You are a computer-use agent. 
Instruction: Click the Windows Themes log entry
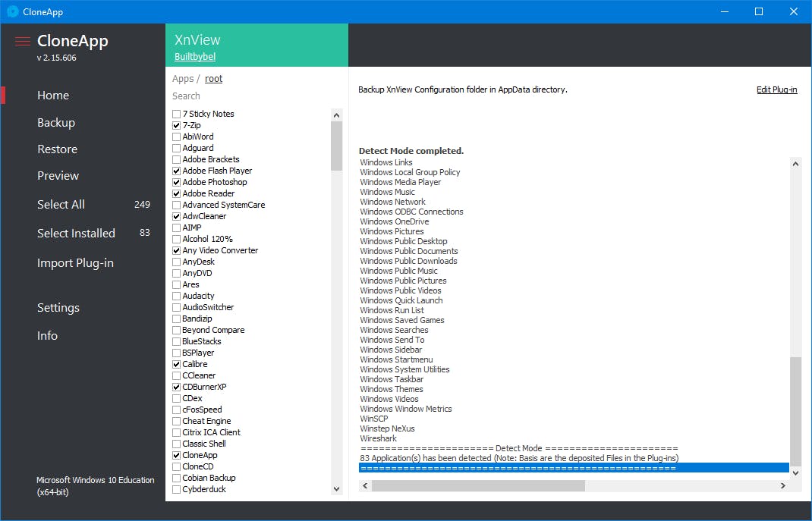(392, 389)
